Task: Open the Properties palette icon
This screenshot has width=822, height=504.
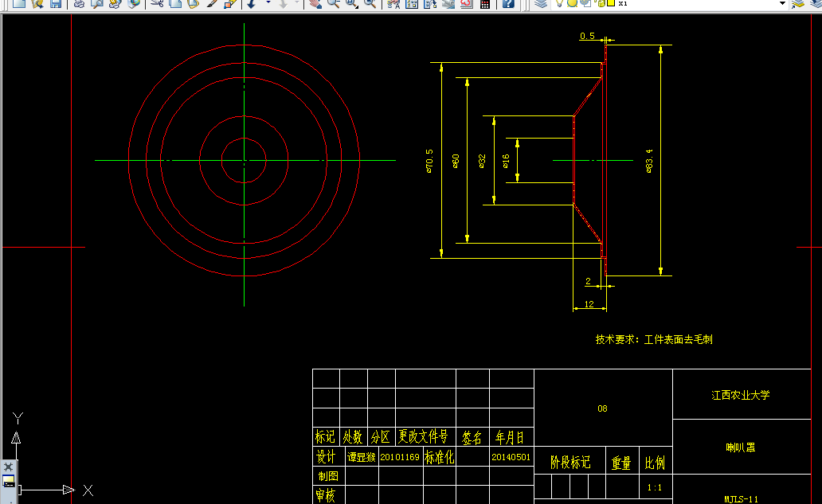Action: click(x=393, y=4)
